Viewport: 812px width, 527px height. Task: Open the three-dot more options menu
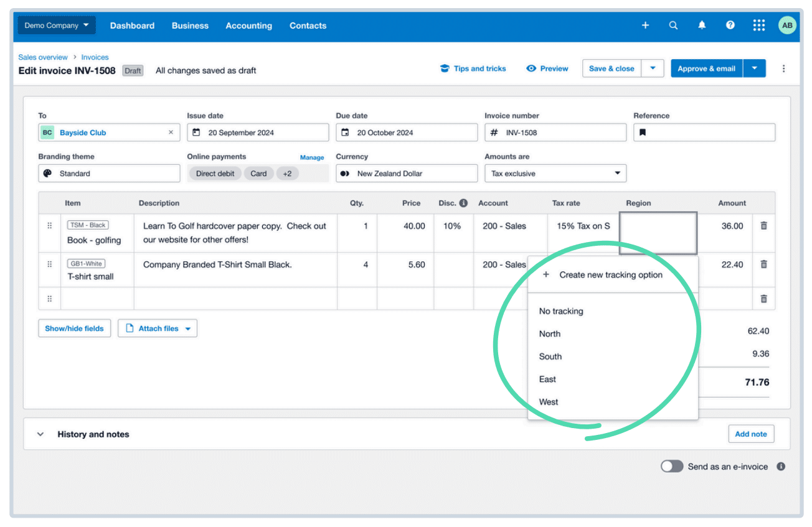[783, 68]
